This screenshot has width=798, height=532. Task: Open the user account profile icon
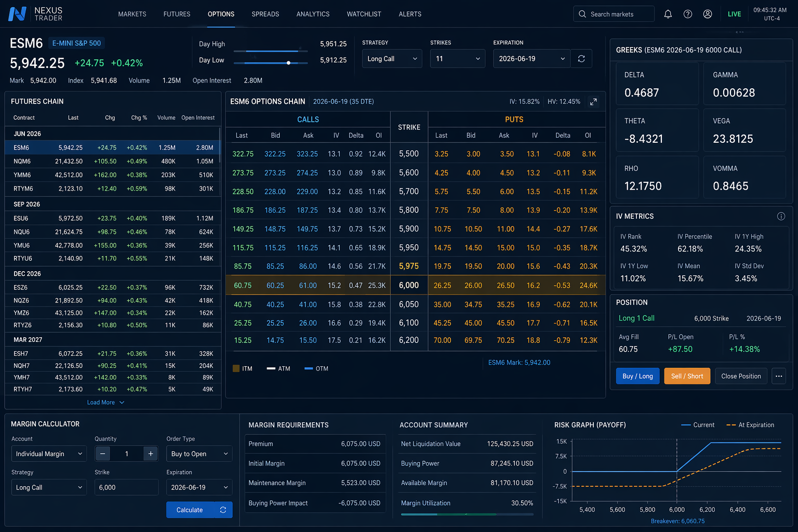708,14
